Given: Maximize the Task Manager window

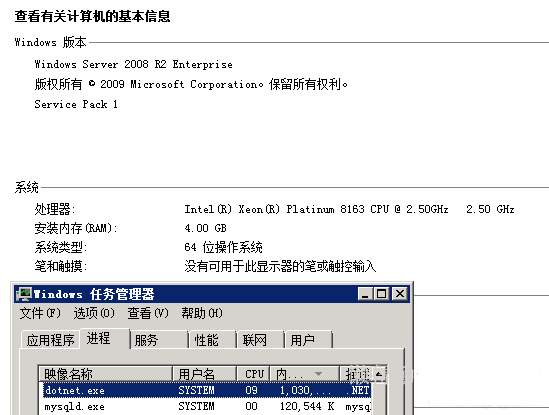Looking at the screenshot, I should tap(381, 293).
